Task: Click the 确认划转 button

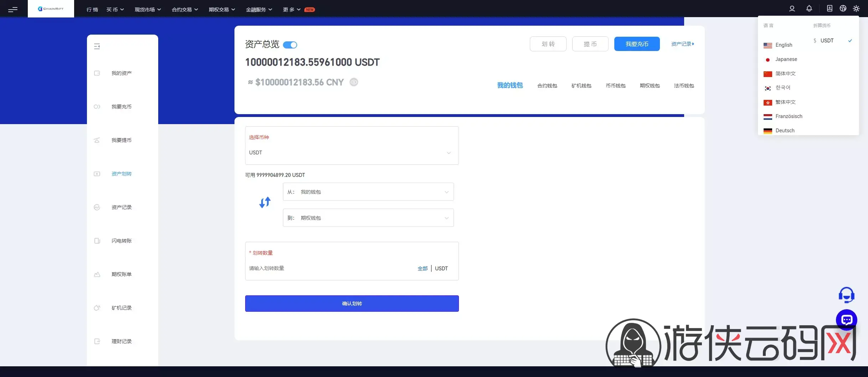Action: click(x=352, y=304)
